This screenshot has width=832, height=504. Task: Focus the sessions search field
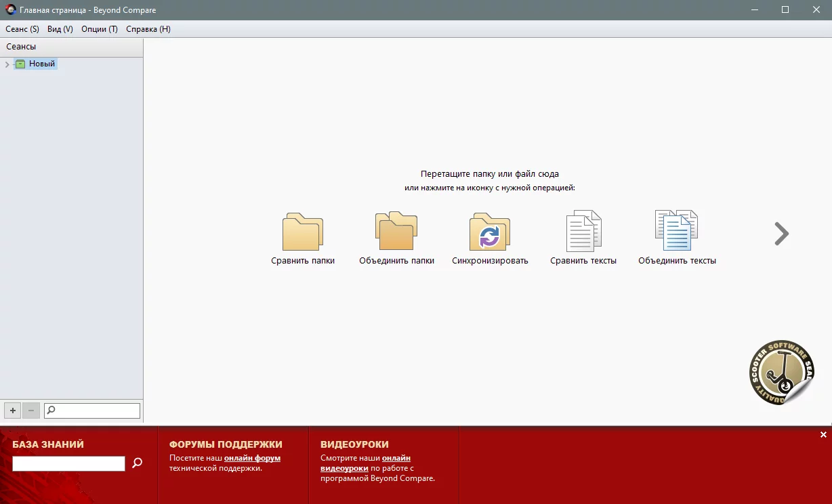coord(92,411)
